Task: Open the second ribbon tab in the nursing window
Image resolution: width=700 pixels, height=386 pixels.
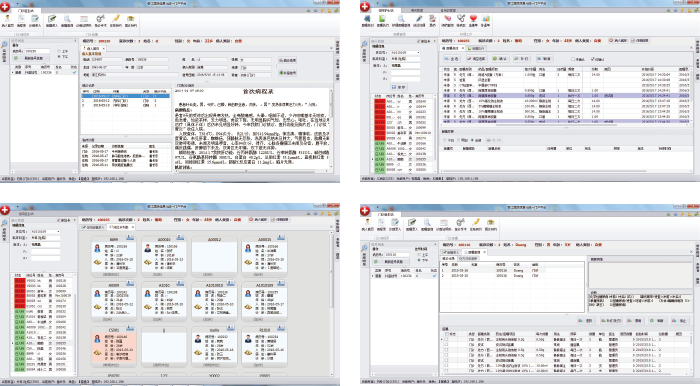Action: (x=417, y=10)
